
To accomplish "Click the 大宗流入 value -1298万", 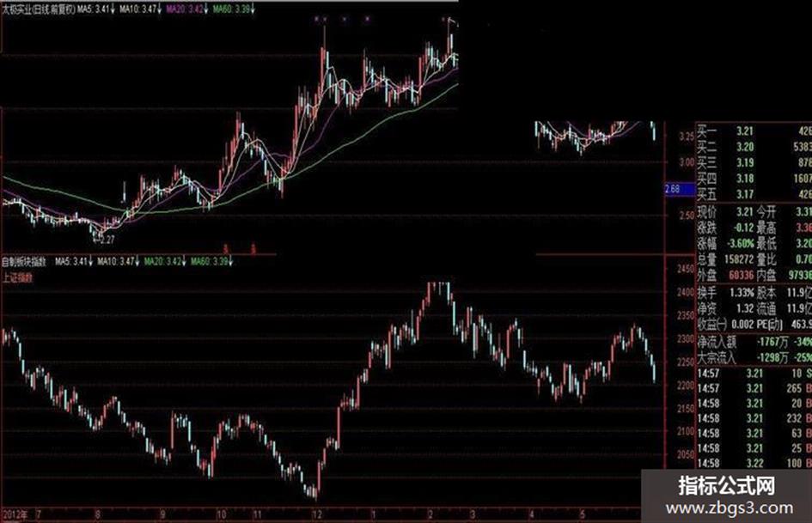I will click(x=772, y=357).
